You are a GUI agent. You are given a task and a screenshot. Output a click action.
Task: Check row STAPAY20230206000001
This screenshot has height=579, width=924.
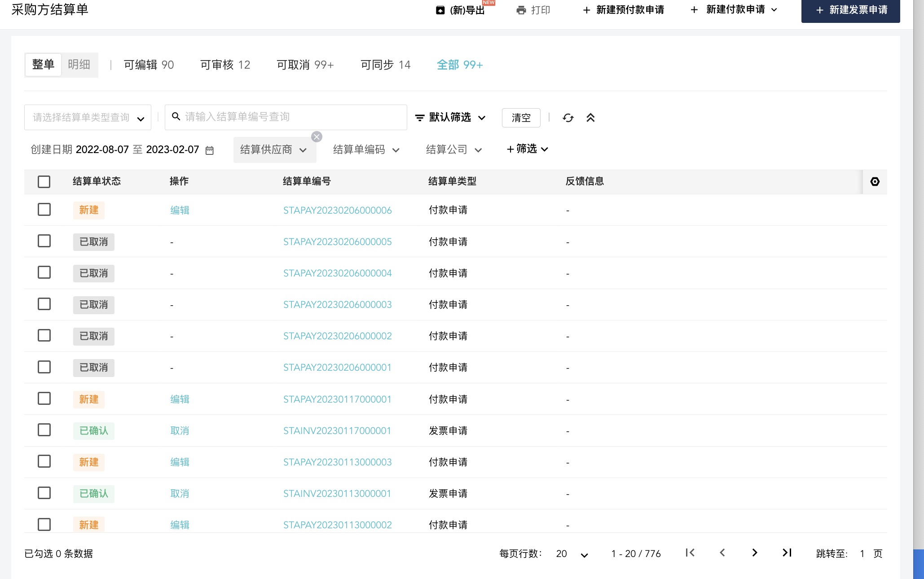coord(44,367)
